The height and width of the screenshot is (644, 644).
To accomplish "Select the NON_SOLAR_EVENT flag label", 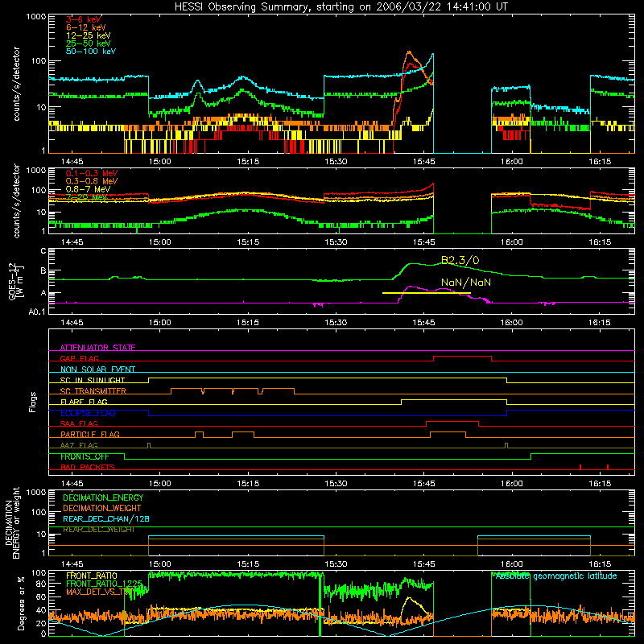I will (x=97, y=369).
